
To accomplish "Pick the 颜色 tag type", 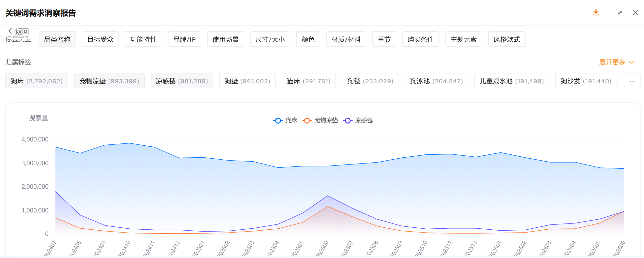I will pyautogui.click(x=308, y=39).
